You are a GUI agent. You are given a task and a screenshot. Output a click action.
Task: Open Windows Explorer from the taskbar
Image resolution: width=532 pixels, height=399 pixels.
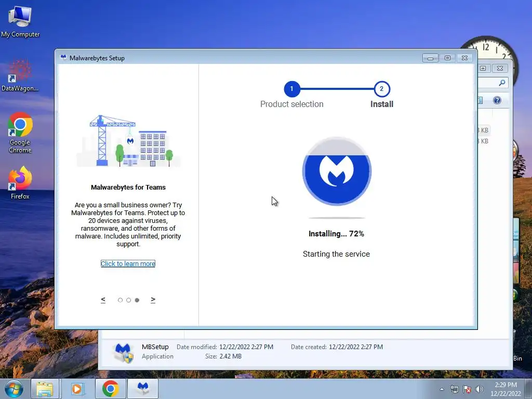point(45,389)
